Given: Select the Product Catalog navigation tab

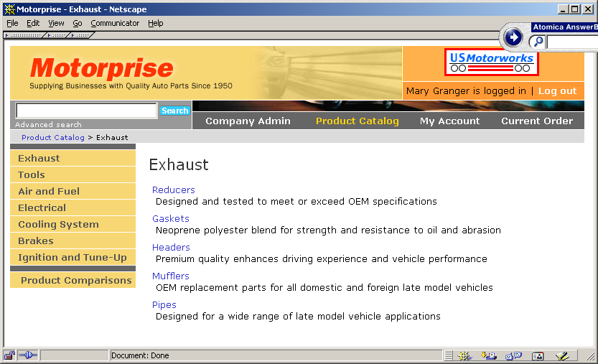Looking at the screenshot, I should (x=358, y=121).
